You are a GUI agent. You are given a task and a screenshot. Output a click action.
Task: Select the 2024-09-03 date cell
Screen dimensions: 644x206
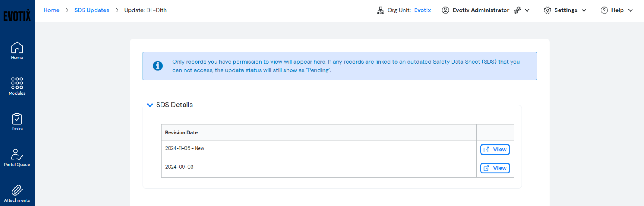[319, 168]
